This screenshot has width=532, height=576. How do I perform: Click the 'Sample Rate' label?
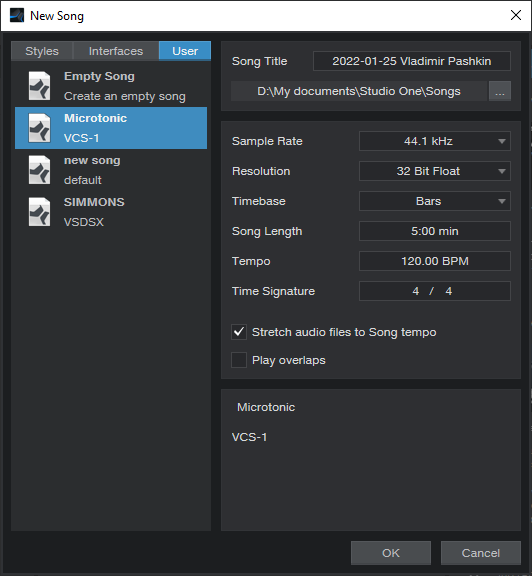267,141
